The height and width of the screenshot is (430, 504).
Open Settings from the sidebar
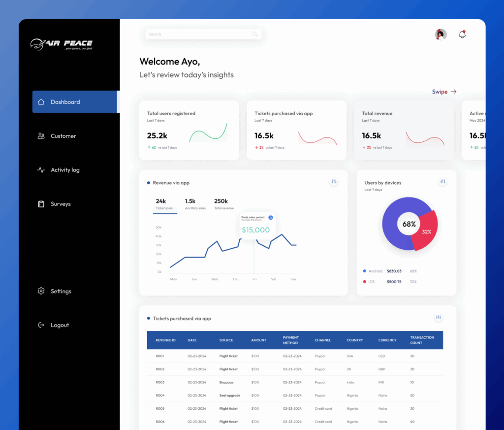(61, 291)
